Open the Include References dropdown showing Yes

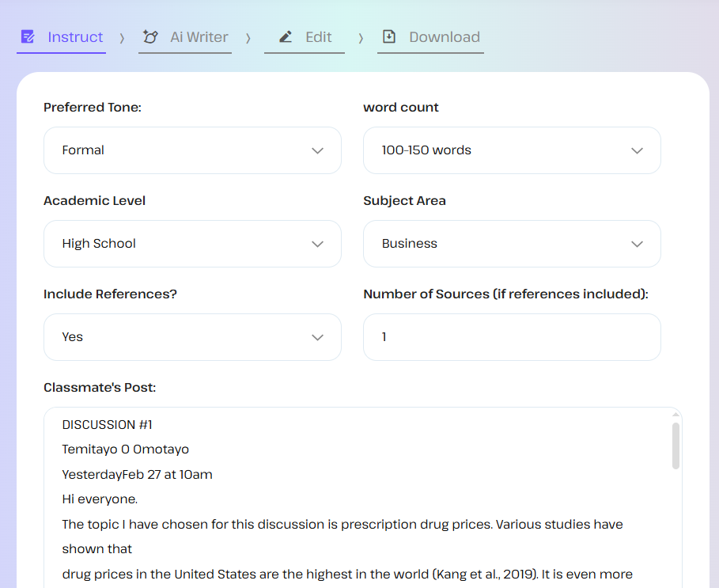(192, 337)
